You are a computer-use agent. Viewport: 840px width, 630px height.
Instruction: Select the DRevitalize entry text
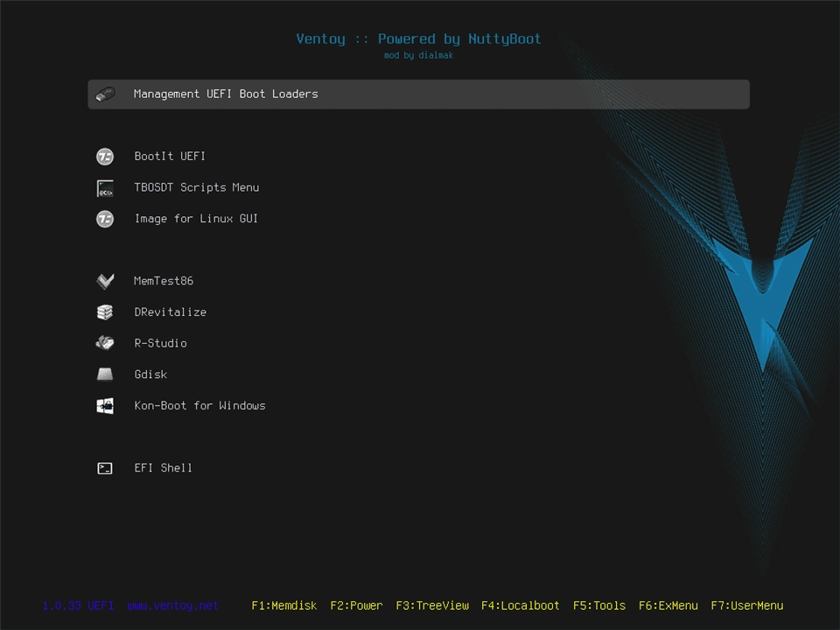click(171, 311)
